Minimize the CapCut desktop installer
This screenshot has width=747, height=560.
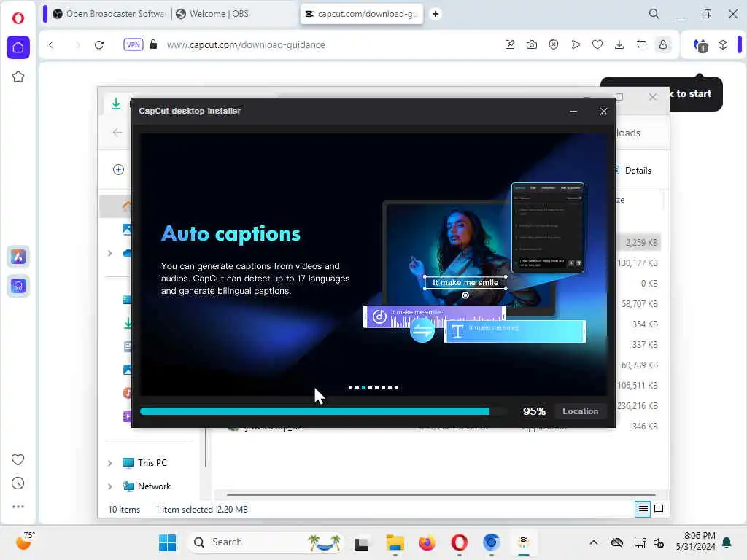point(573,112)
